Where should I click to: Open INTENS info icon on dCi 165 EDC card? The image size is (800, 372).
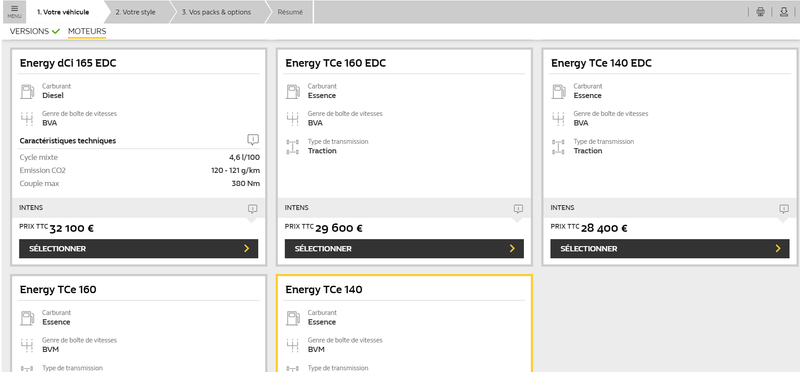pyautogui.click(x=253, y=208)
